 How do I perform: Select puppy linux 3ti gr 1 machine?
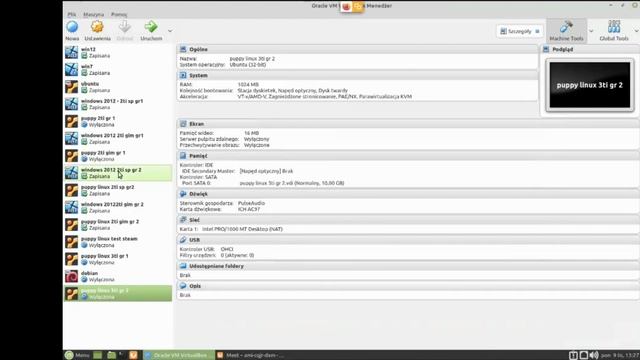pos(118,259)
